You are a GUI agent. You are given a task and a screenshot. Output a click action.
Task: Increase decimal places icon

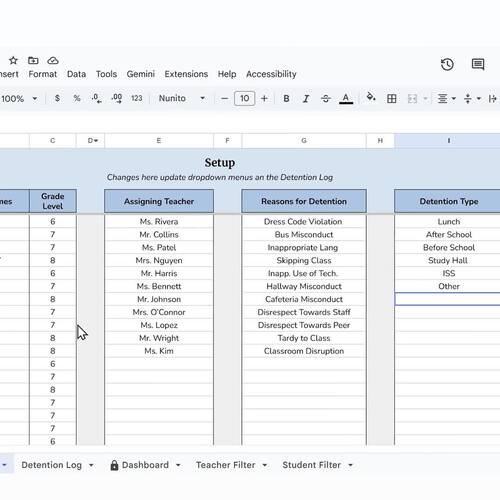click(117, 98)
